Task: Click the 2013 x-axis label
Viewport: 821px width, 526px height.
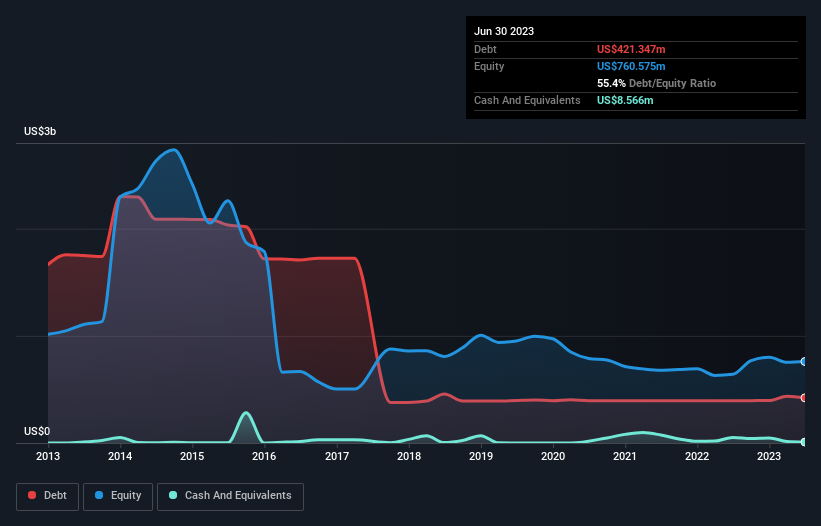Action: click(48, 456)
